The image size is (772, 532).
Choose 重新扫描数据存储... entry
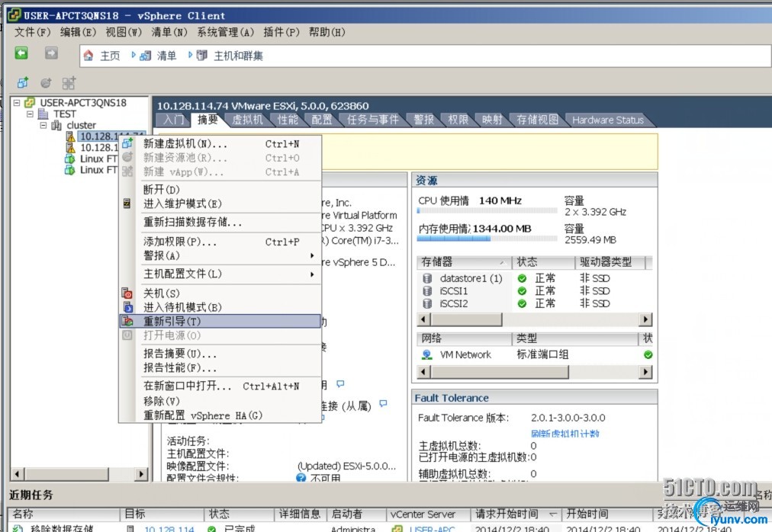pyautogui.click(x=220, y=222)
